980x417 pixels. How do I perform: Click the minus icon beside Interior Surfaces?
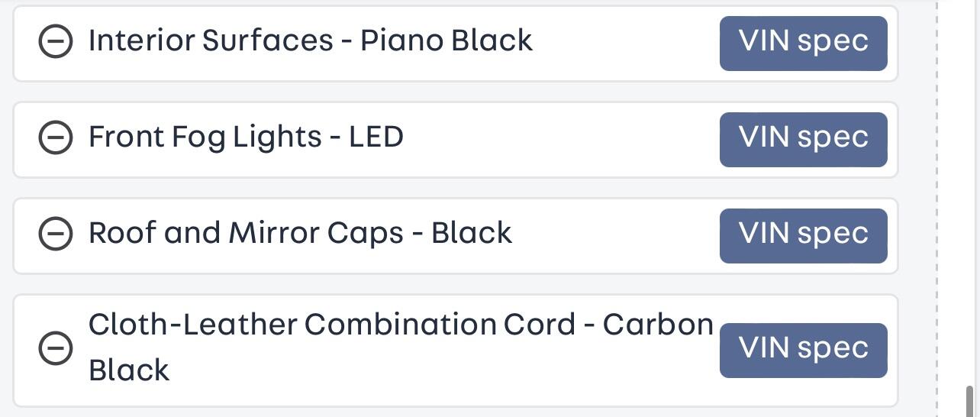pyautogui.click(x=56, y=41)
